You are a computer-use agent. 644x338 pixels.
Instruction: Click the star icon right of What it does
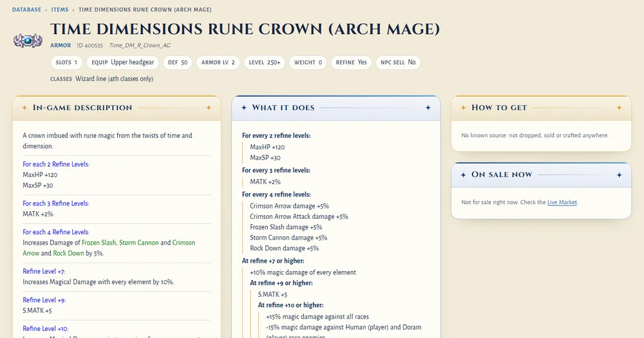click(x=428, y=108)
